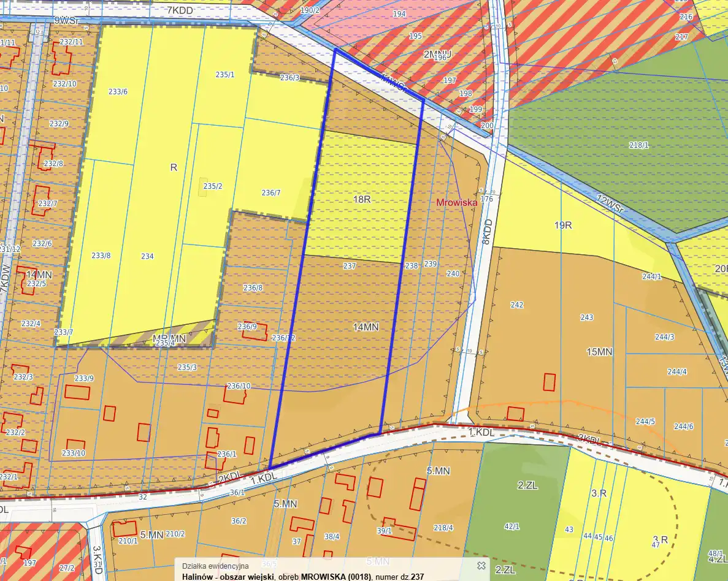The height and width of the screenshot is (581, 728).
Task: Click parcel 42/1 in green zone
Action: point(512,526)
